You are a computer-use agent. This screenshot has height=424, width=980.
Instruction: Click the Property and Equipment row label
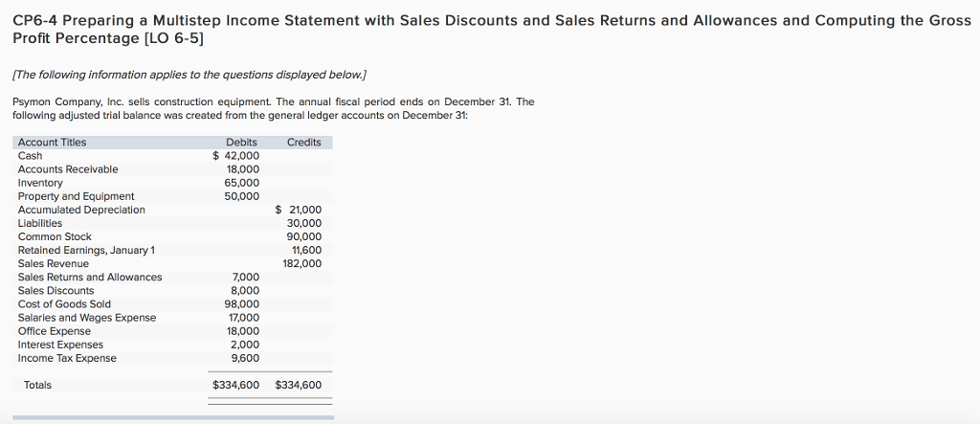(76, 196)
